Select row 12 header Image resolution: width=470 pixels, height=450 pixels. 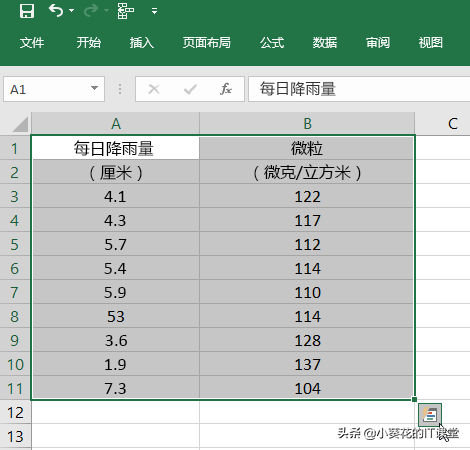pos(15,412)
